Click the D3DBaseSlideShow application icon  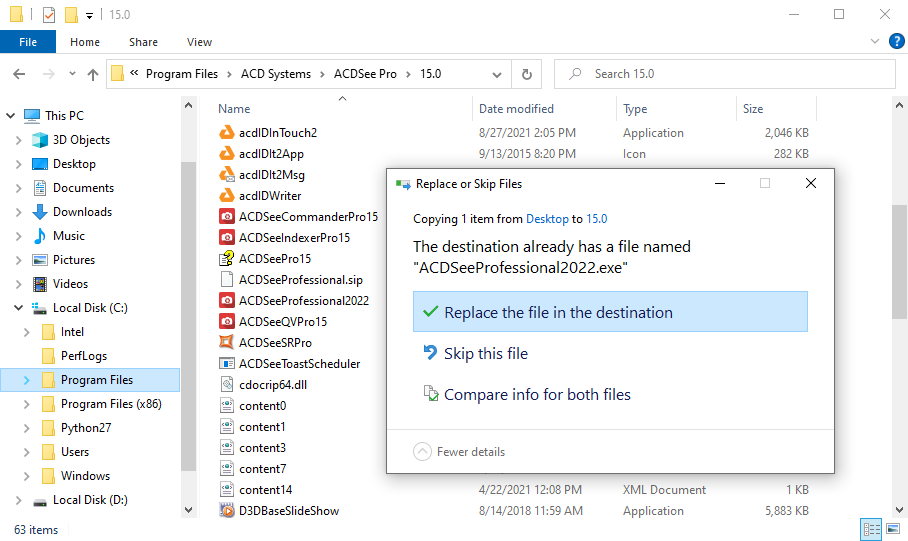pos(226,510)
